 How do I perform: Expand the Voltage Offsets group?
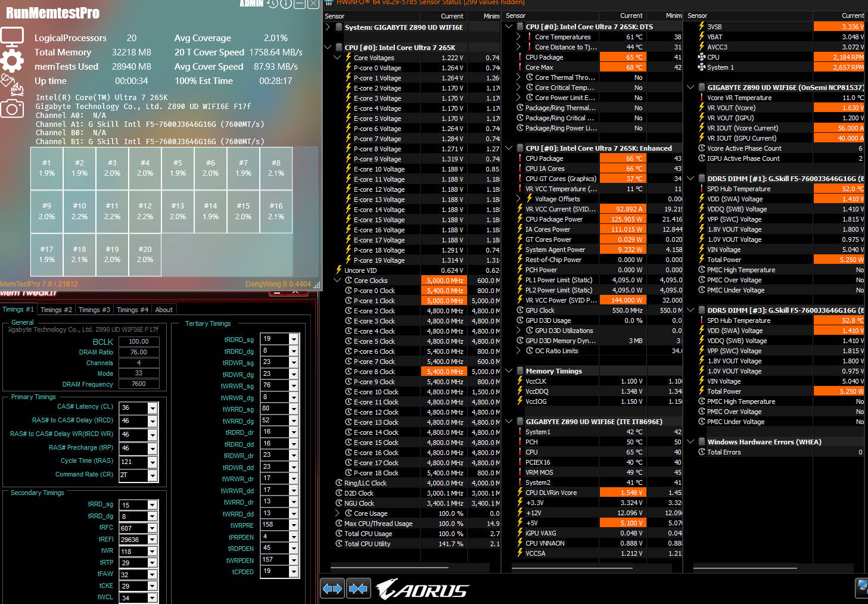tap(519, 199)
